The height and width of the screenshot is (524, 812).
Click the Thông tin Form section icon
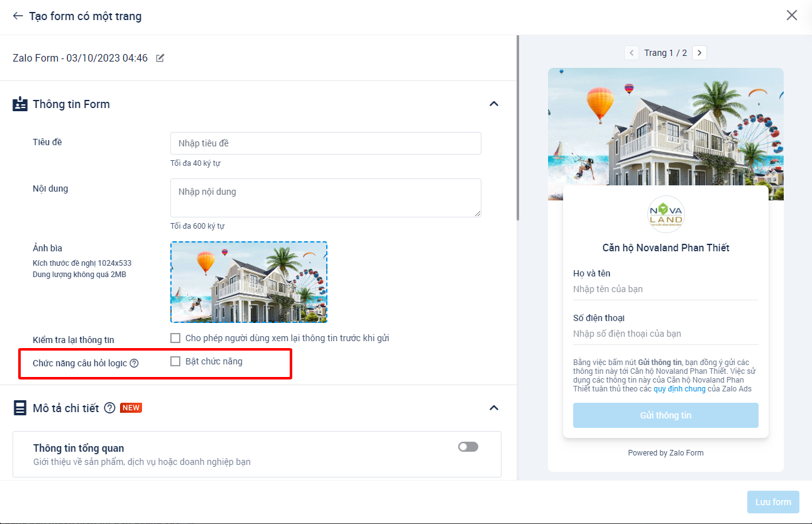click(x=19, y=104)
